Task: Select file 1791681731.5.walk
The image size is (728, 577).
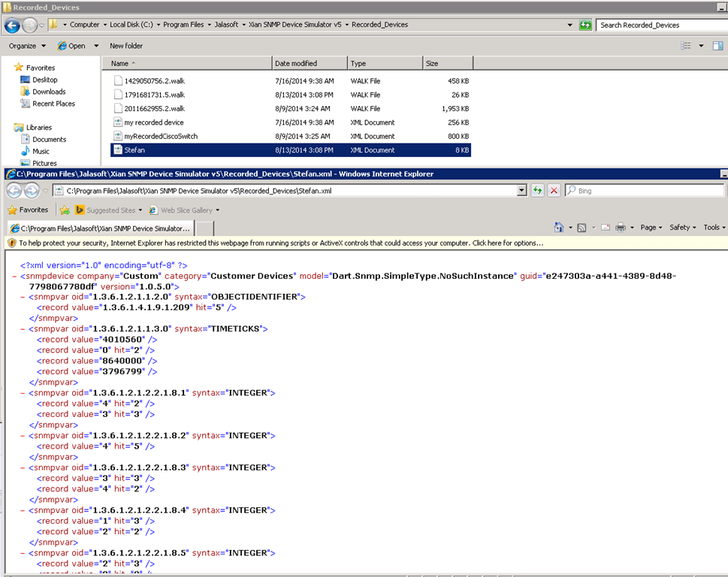Action: coord(291,95)
